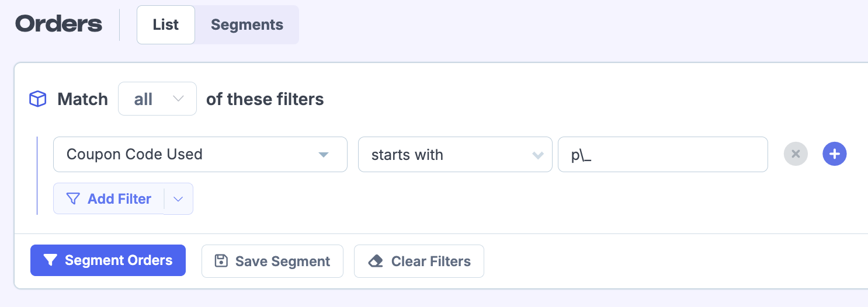Click the Orders page heading

click(59, 25)
